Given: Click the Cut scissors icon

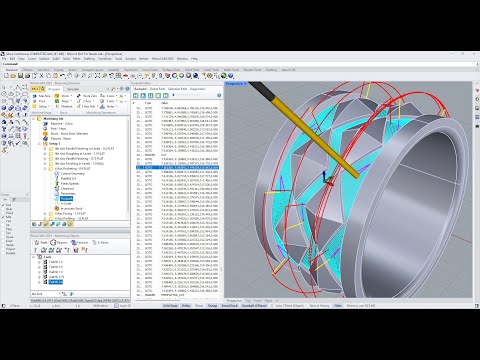Looking at the screenshot, I should tap(41, 76).
